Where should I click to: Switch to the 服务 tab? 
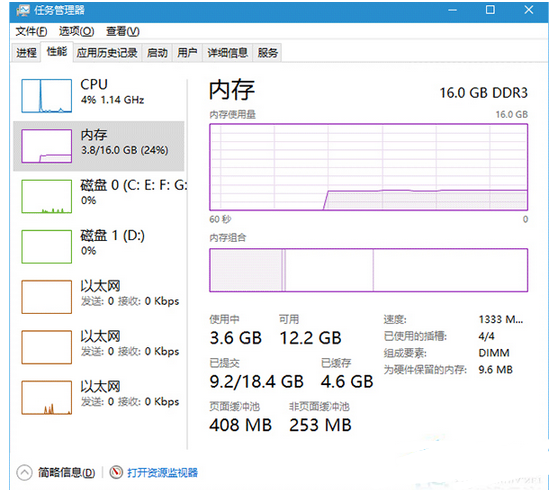click(x=268, y=53)
